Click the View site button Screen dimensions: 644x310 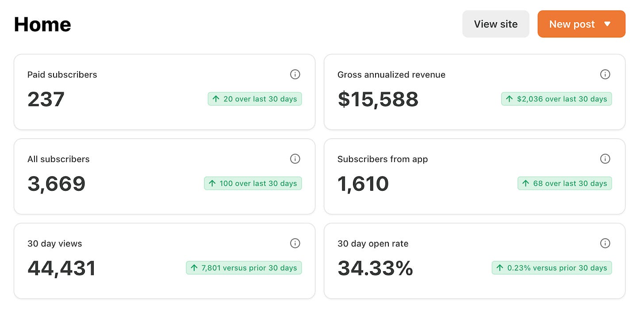(495, 24)
